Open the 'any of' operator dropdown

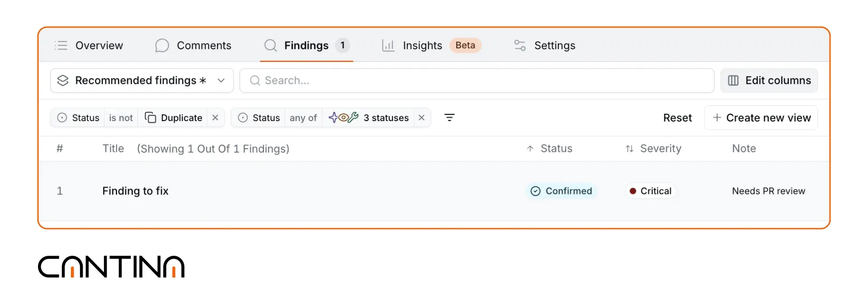tap(303, 117)
